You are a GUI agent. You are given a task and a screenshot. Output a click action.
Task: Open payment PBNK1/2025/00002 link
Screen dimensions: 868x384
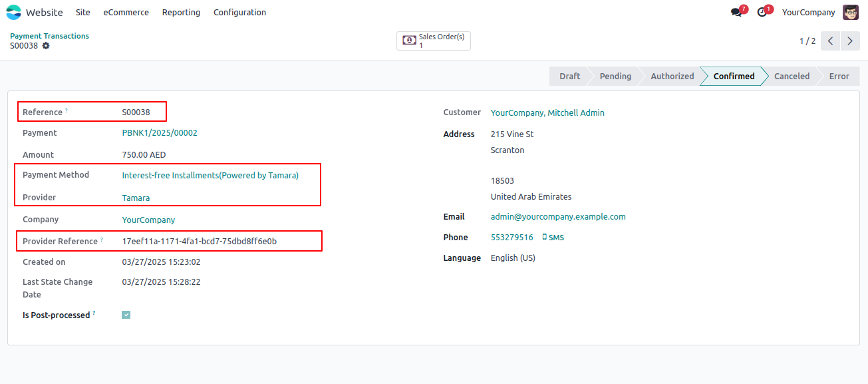tap(160, 133)
